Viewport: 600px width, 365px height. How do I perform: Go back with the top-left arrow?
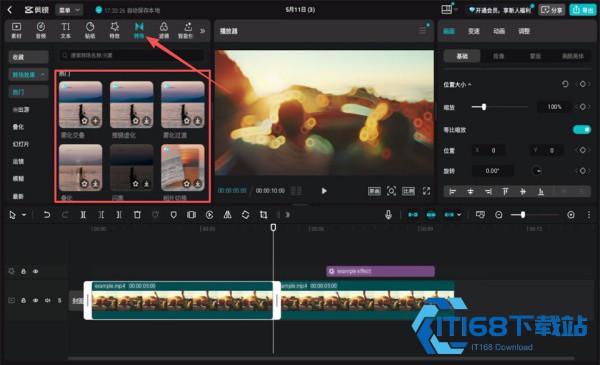point(10,10)
